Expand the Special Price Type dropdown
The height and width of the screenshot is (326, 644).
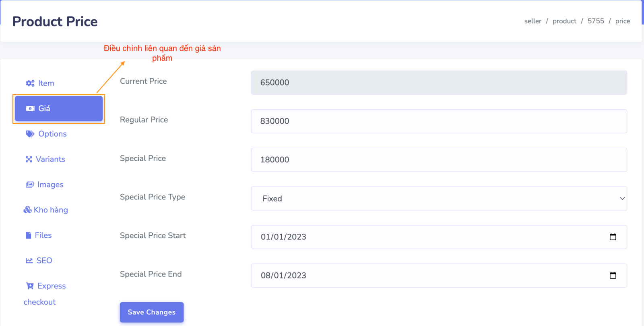439,199
